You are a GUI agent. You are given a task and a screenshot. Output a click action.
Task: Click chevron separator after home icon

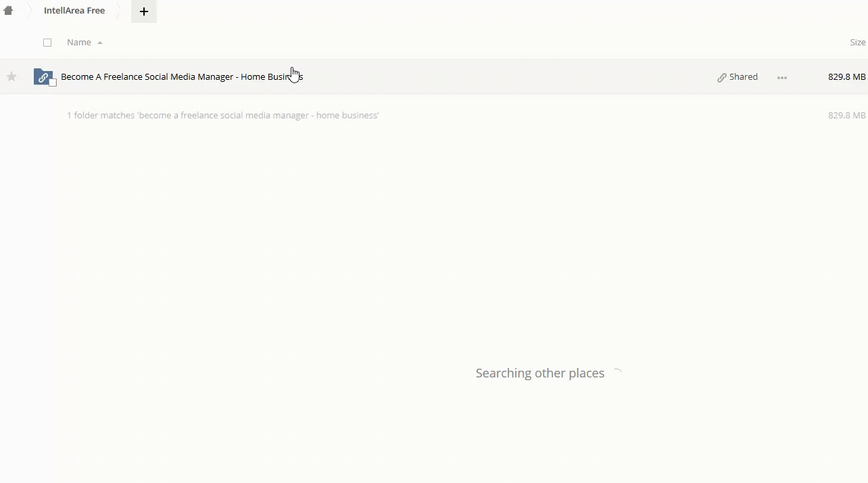tap(29, 11)
